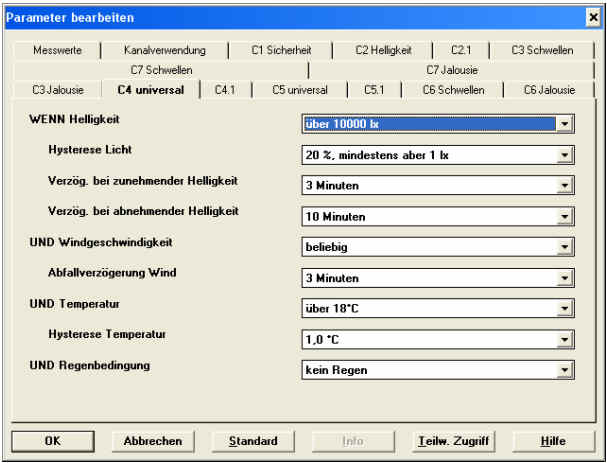Select the C1 Sicherheit tab

tap(280, 50)
